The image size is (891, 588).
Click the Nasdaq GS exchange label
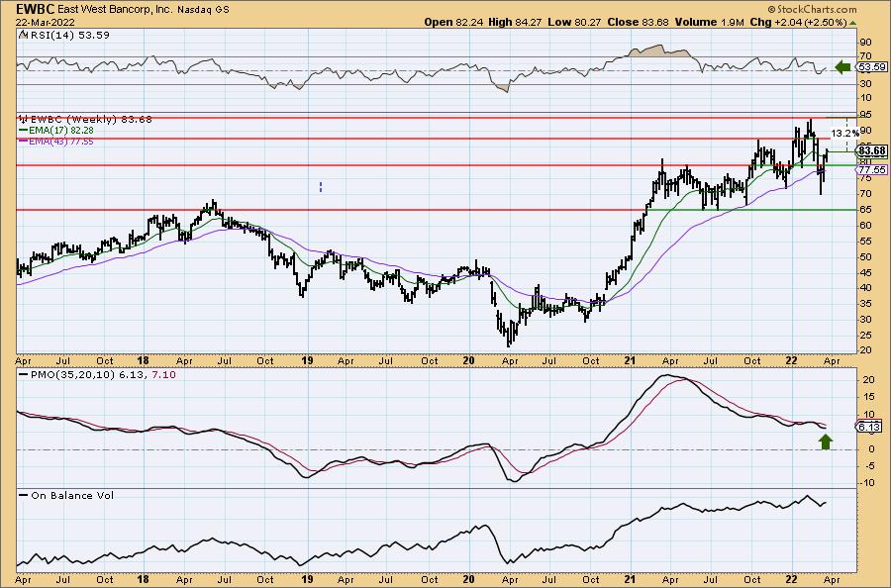point(203,10)
